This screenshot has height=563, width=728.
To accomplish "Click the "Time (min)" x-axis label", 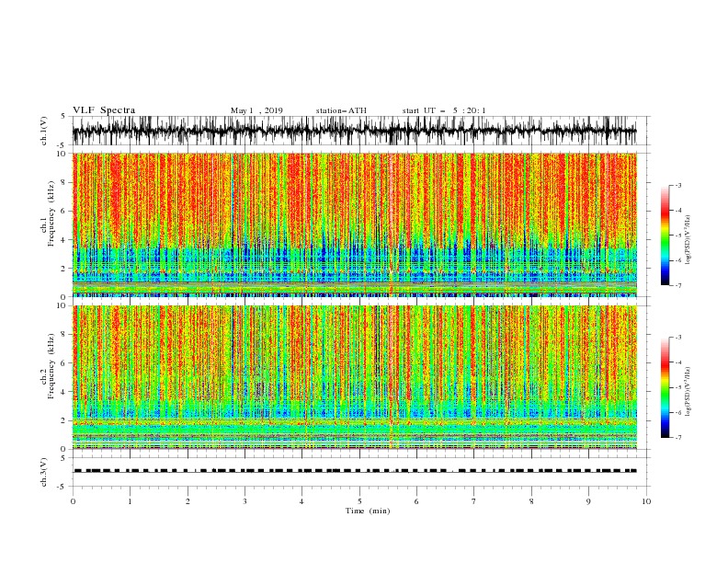I will click(x=368, y=511).
